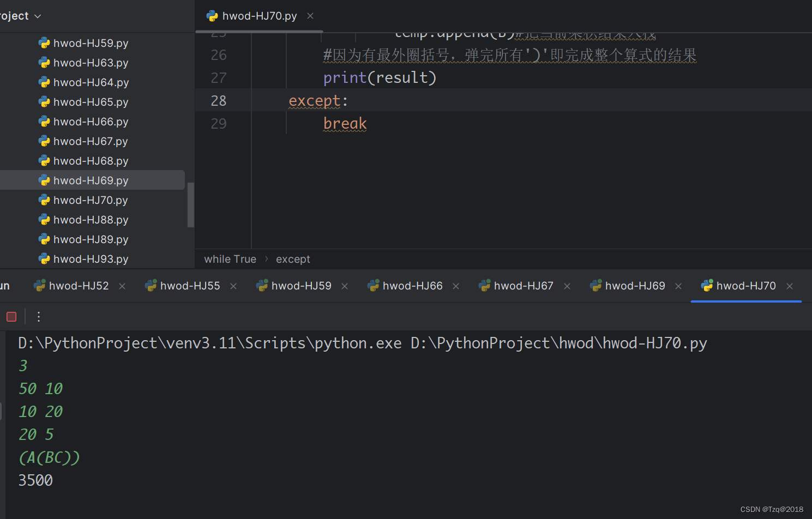The height and width of the screenshot is (519, 812).
Task: Close the hwod-HJ66 run tab
Action: [x=456, y=286]
